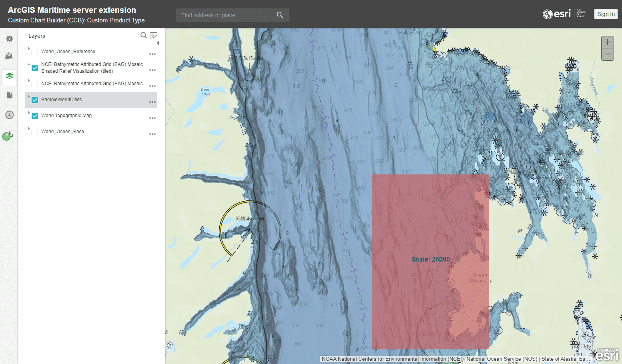Click the powered by Esri logo on map
The width and height of the screenshot is (622, 364).
tap(607, 354)
